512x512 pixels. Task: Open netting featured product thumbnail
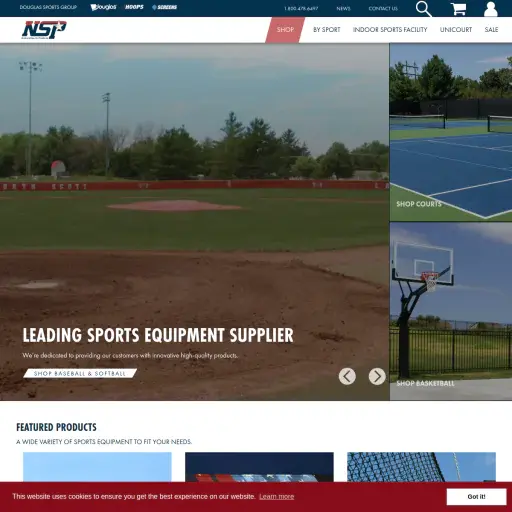point(421,467)
